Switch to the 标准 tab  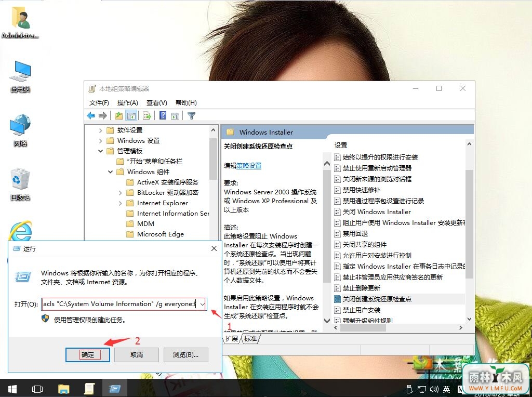coord(250,339)
